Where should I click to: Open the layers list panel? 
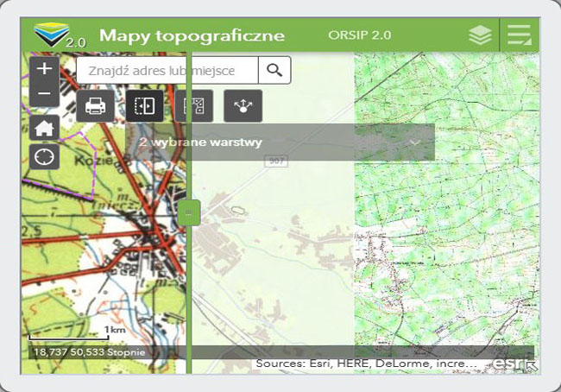coord(480,35)
